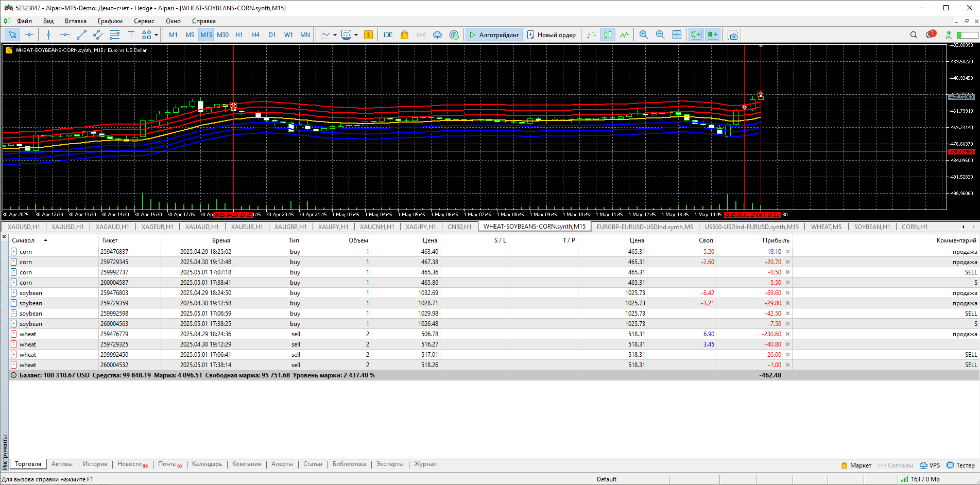Screen dimensions: 980x485
Task: Click the chart screenshot camera icon
Action: pos(733,35)
